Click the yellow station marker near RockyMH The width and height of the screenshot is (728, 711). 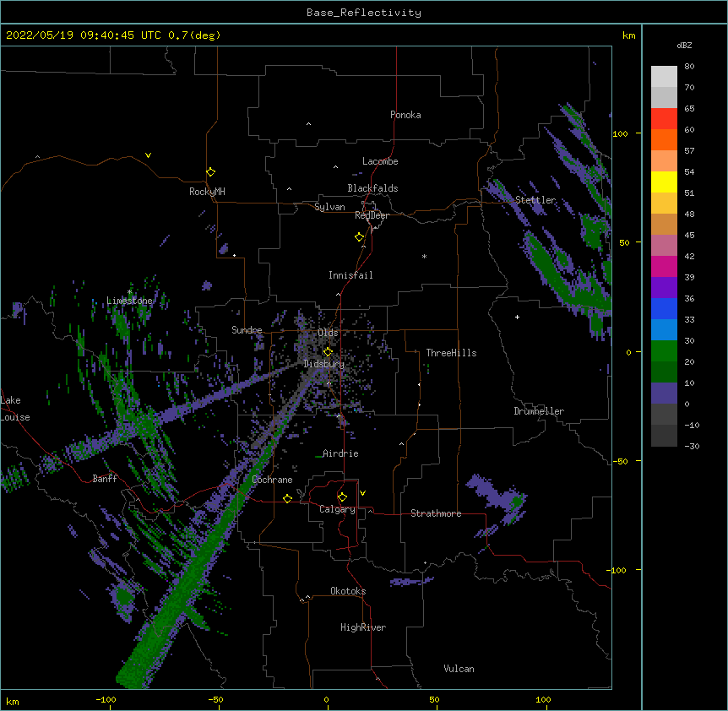pos(210,172)
